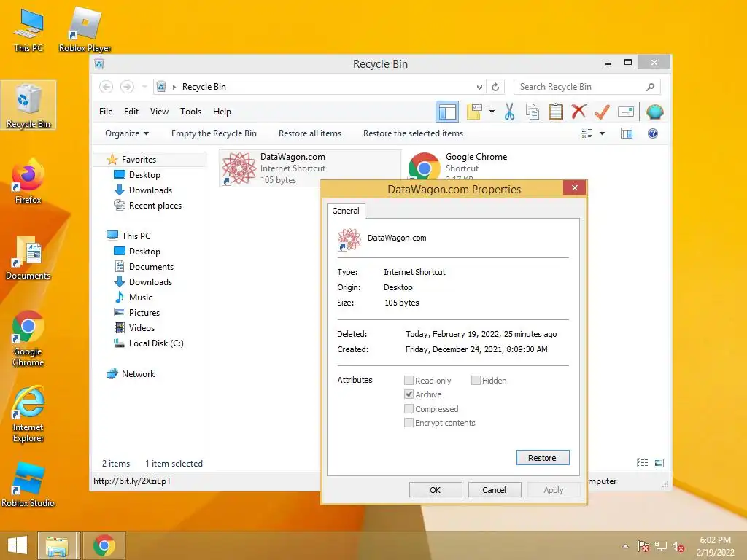The image size is (747, 560).
Task: Toggle the Encrypt contents checkbox
Action: (409, 423)
